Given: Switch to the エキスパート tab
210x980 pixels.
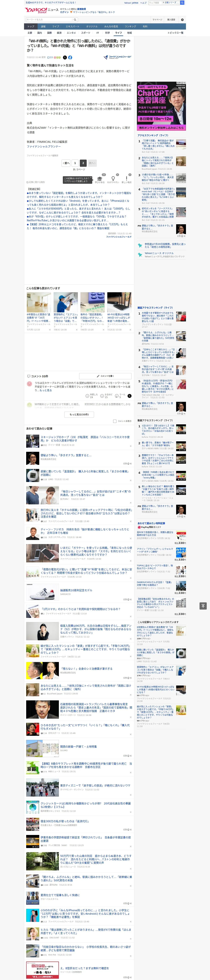Looking at the screenshot, I should point(72,27).
